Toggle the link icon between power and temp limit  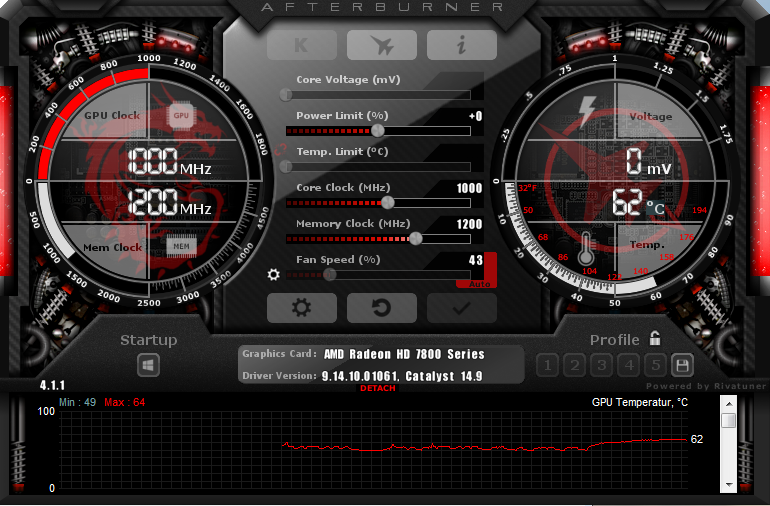tap(280, 149)
